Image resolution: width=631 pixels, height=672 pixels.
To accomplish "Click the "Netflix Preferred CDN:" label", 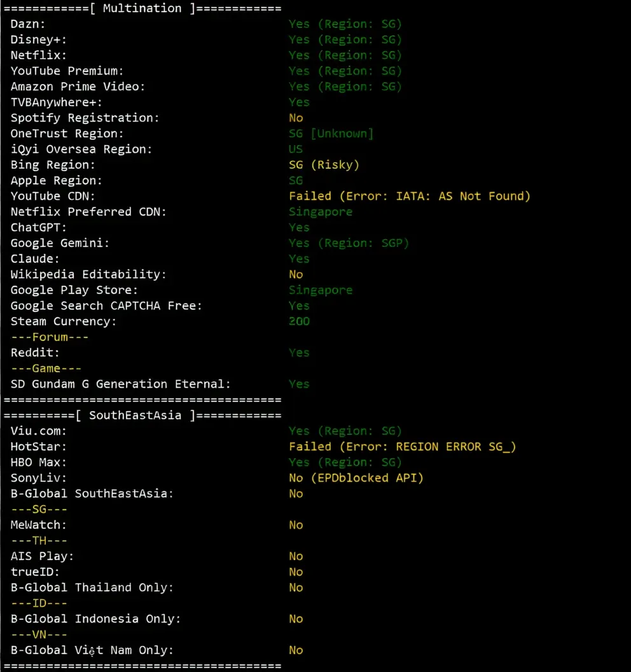I will coord(88,212).
